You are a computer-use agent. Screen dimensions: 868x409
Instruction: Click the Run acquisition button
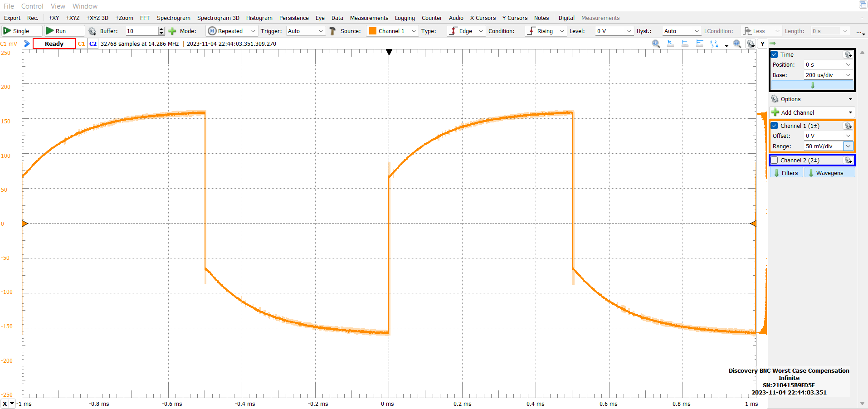click(64, 31)
